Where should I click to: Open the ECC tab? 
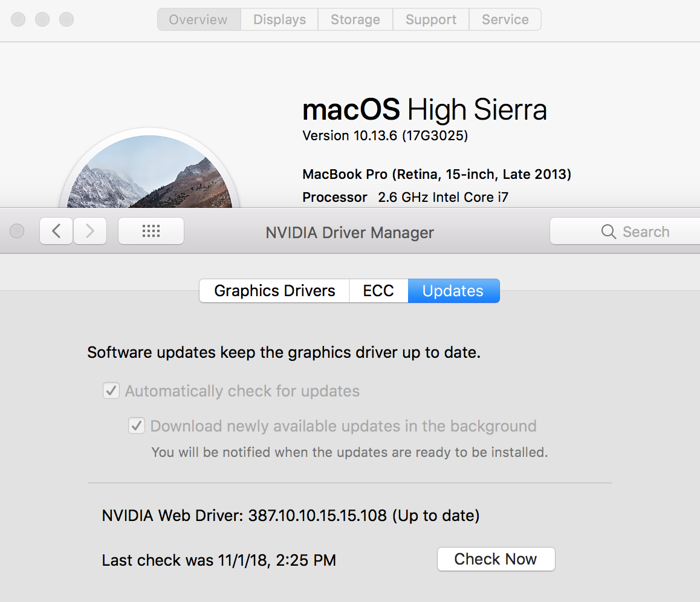point(378,291)
